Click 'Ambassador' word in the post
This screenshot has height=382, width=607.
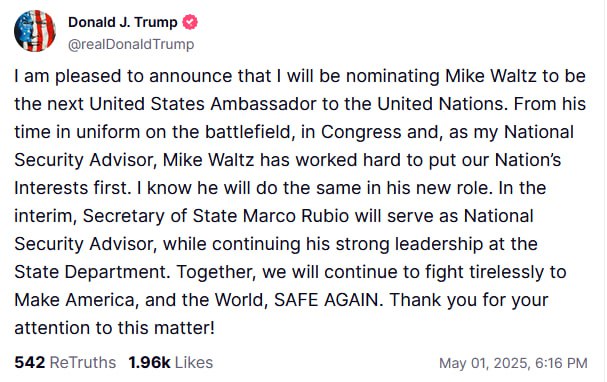263,104
